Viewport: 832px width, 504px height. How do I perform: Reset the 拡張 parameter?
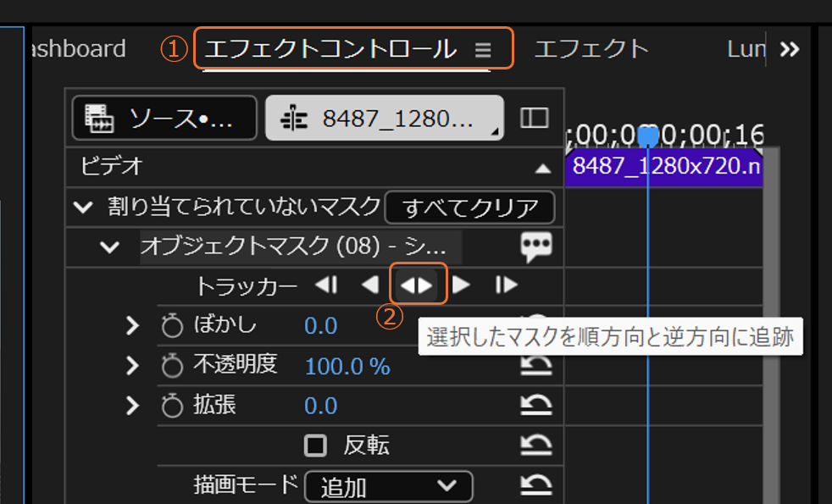[536, 405]
